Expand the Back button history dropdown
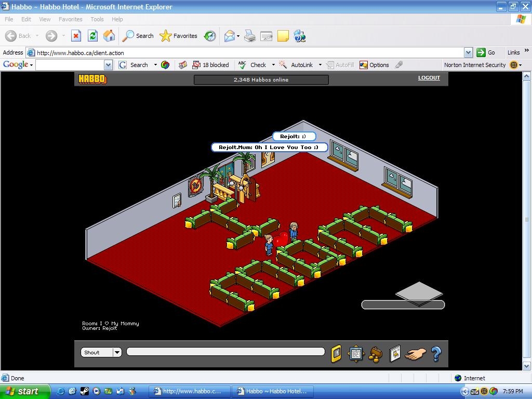The height and width of the screenshot is (399, 532). click(x=37, y=36)
